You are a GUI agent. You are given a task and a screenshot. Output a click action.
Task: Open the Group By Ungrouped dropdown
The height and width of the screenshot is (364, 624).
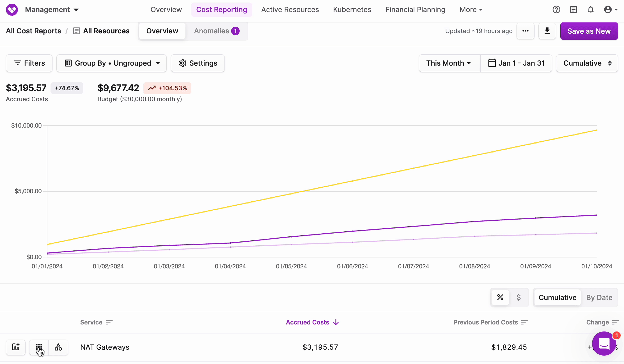[112, 63]
